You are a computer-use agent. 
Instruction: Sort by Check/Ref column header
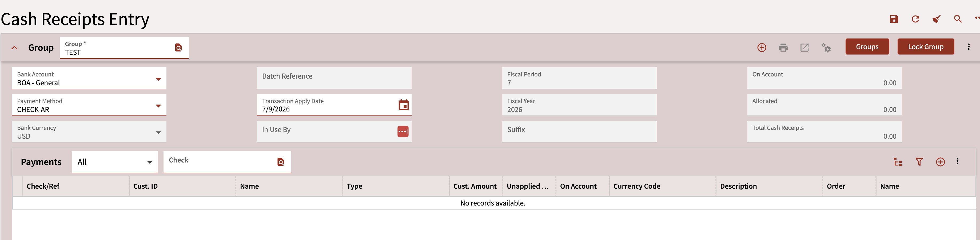(x=76, y=186)
